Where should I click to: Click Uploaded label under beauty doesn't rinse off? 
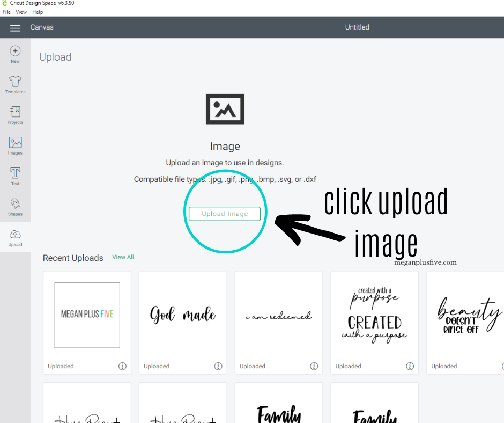[x=444, y=366]
